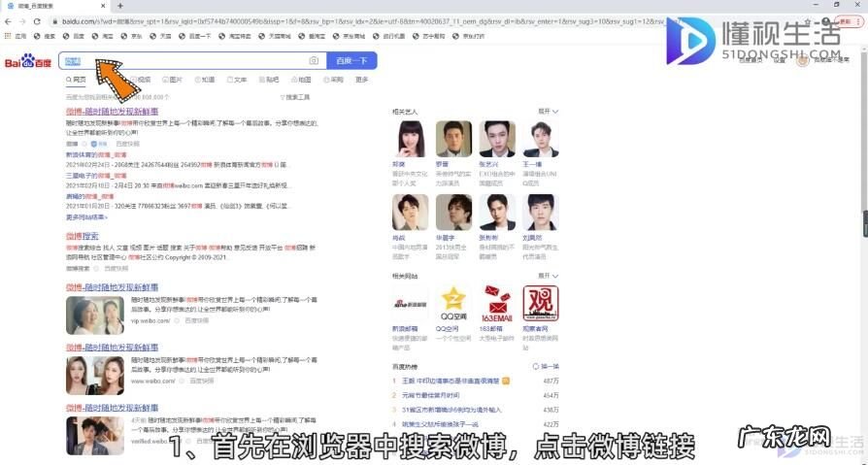Close the 微博_百度搜索 browser tab

[104, 6]
